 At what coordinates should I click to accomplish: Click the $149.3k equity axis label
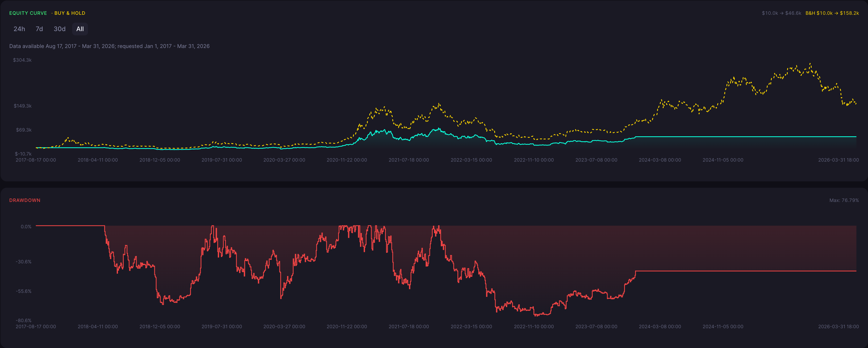(x=23, y=106)
